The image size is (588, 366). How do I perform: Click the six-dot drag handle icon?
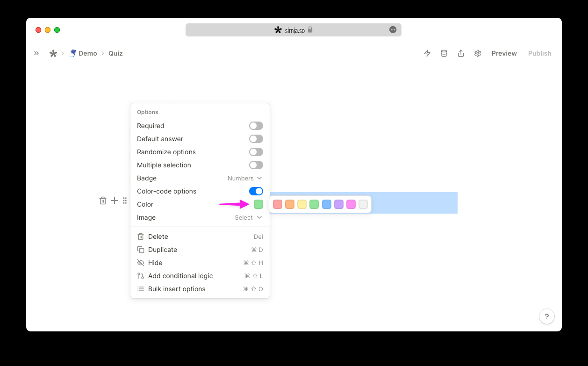click(125, 201)
